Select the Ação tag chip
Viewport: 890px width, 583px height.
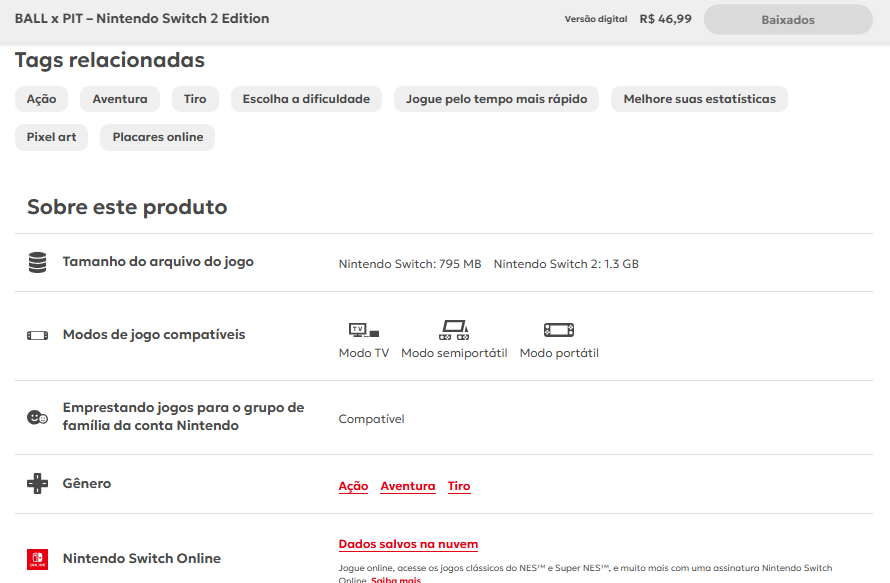(41, 99)
